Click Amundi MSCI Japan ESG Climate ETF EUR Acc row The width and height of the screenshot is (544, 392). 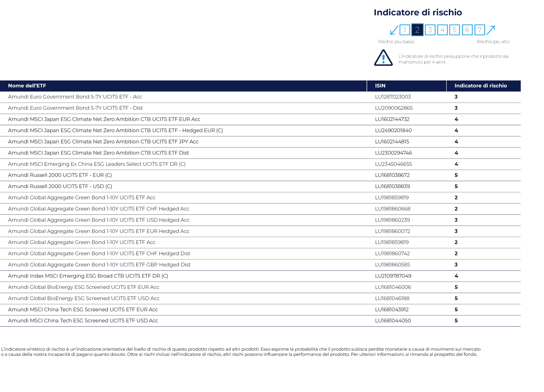pyautogui.click(x=260, y=119)
